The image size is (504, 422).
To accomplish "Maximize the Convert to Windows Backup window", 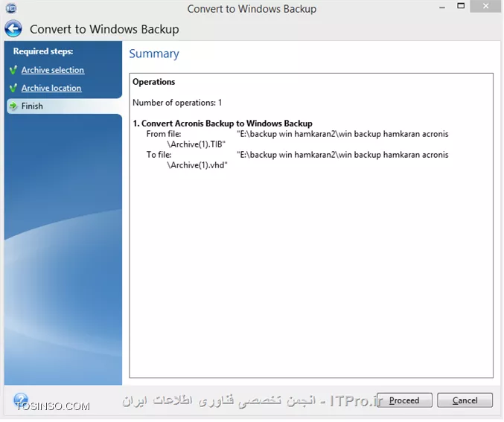I will coord(461,6).
